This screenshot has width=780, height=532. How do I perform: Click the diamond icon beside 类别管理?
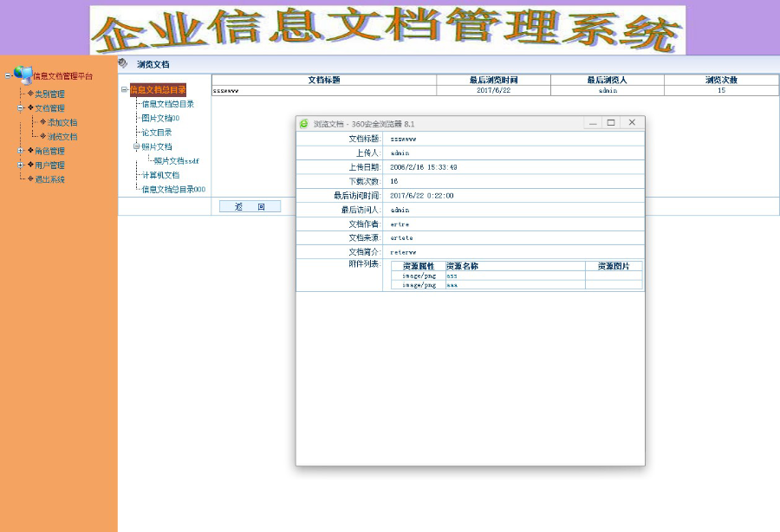tap(29, 93)
